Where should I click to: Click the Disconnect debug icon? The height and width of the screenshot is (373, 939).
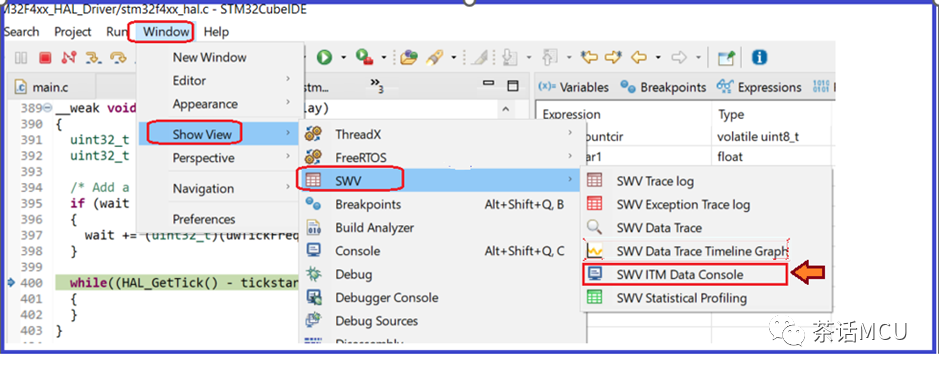[69, 57]
